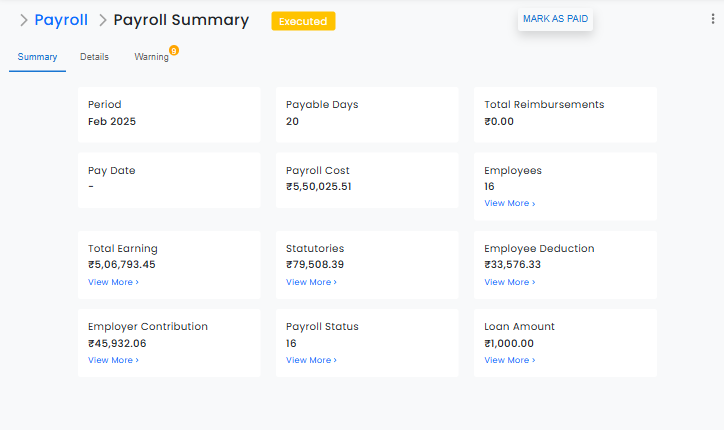Open the three-dot more options menu
This screenshot has height=430, width=724.
pyautogui.click(x=712, y=19)
